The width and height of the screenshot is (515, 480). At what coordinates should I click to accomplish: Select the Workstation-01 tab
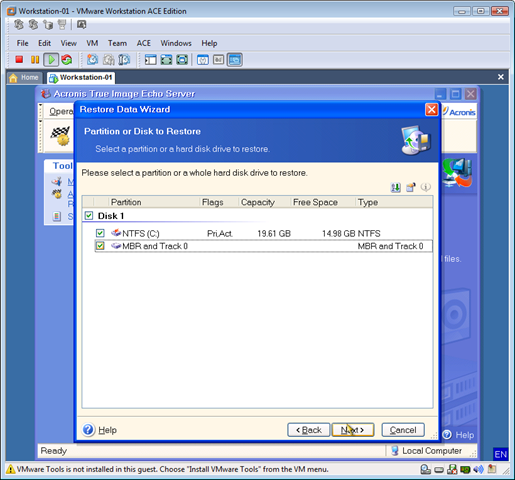point(81,77)
